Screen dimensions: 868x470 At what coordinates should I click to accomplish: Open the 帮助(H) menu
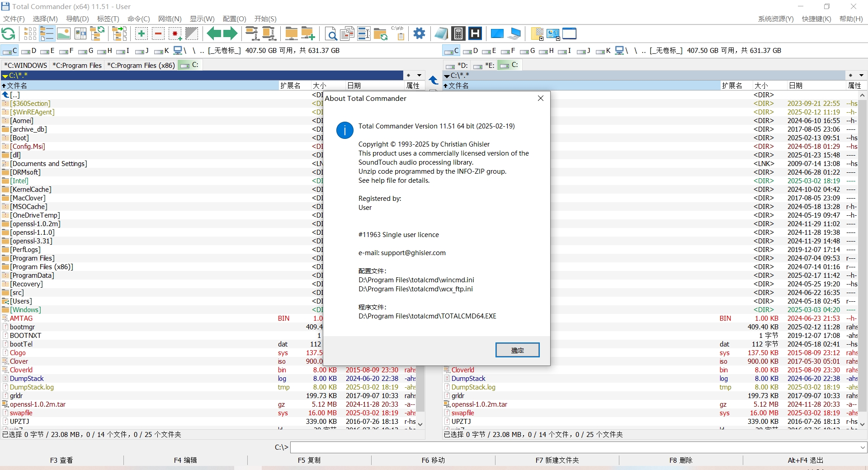tap(851, 19)
